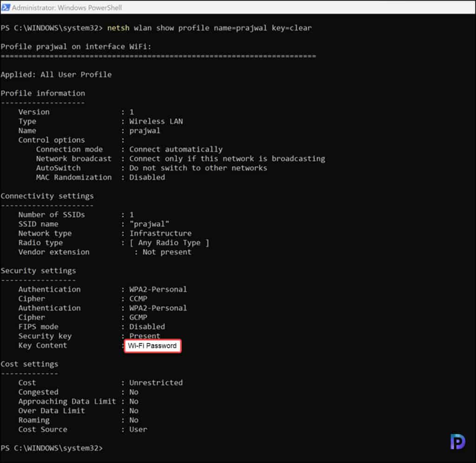476x463 pixels.
Task: Click the 'Congested' label
Action: click(38, 392)
